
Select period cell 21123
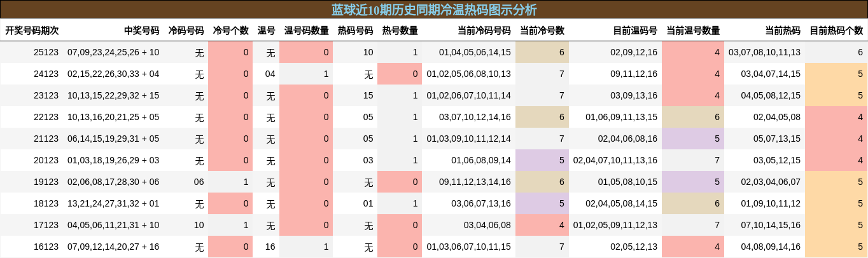tap(46, 139)
